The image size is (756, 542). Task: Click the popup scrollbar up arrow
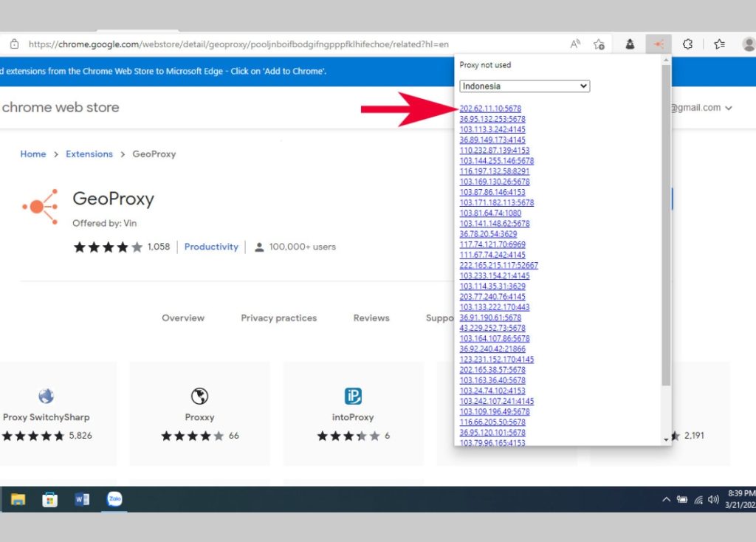667,60
